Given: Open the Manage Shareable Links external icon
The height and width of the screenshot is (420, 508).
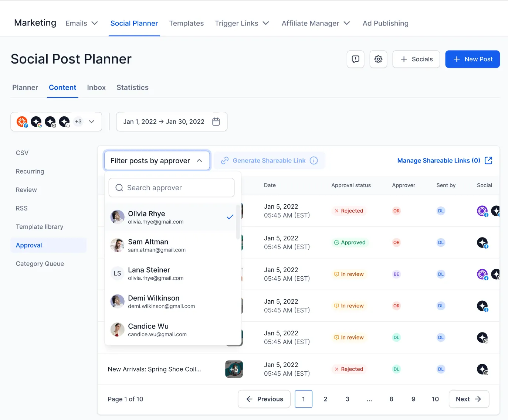Looking at the screenshot, I should 488,161.
